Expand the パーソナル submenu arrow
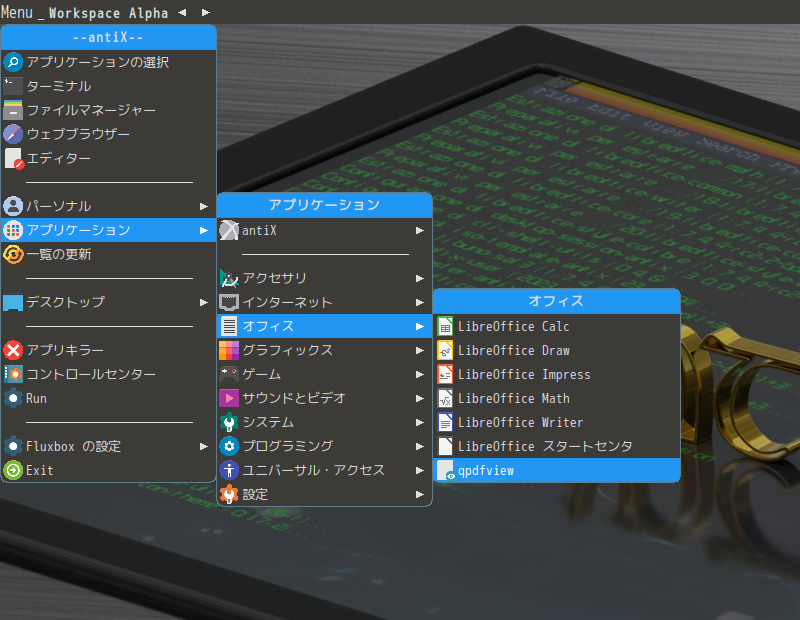 204,206
